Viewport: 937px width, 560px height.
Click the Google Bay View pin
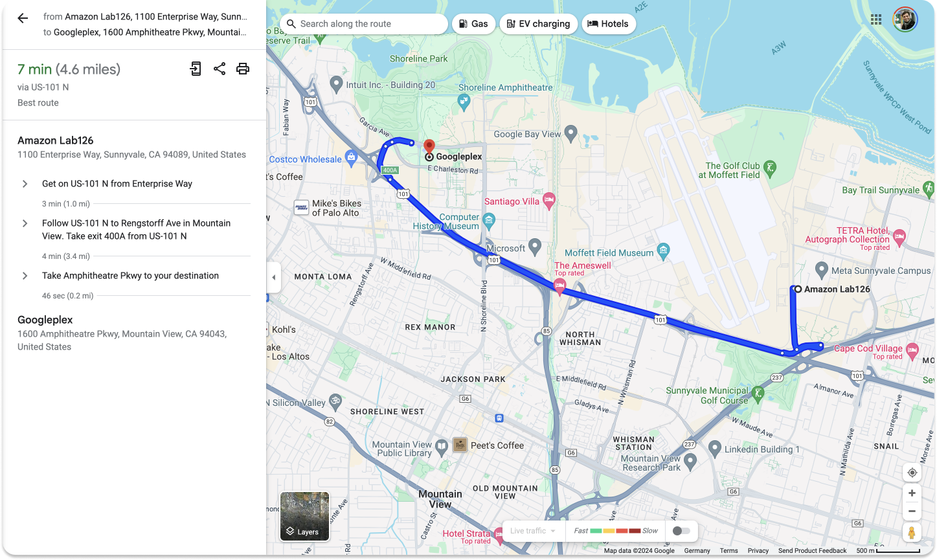tap(570, 133)
